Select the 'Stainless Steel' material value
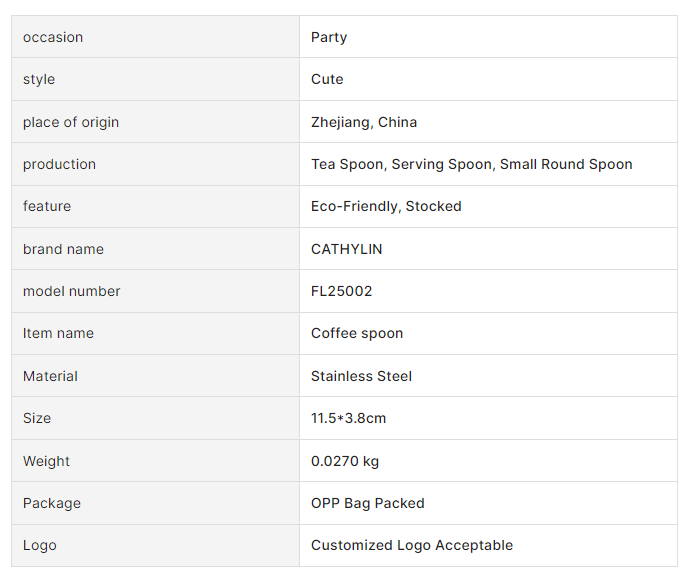Image resolution: width=692 pixels, height=578 pixels. point(361,376)
